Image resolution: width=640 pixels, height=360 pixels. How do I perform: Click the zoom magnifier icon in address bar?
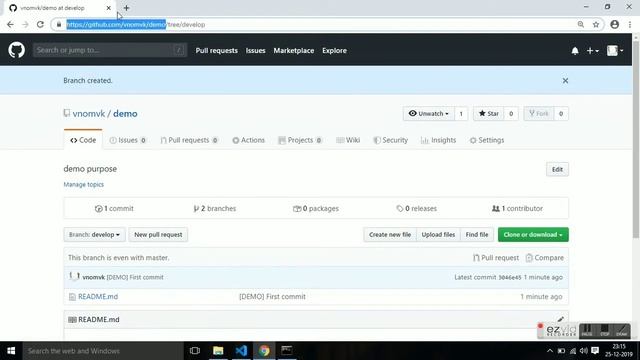(580, 24)
